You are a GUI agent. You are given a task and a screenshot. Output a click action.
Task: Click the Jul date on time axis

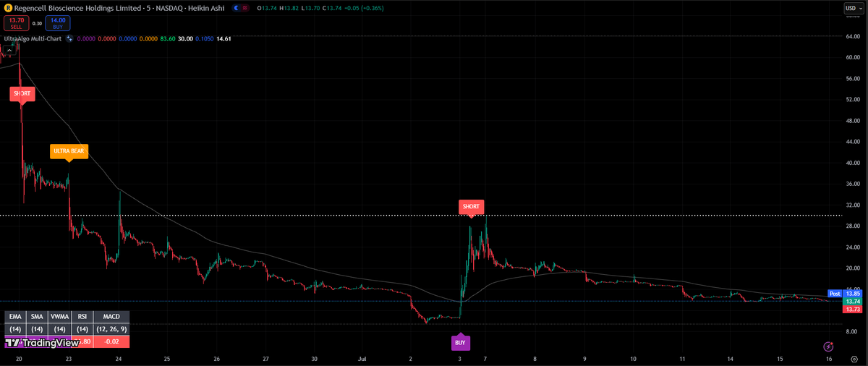coord(362,359)
